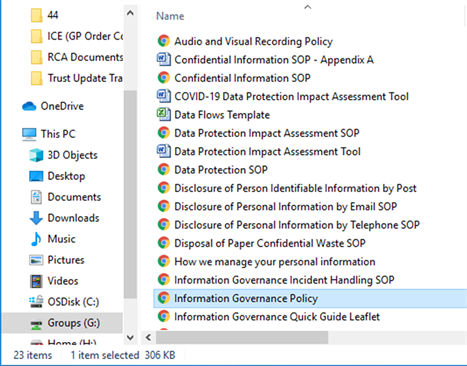
Task: Click Chrome icon for Data Protection Impact Assessment SOP
Action: tap(164, 133)
